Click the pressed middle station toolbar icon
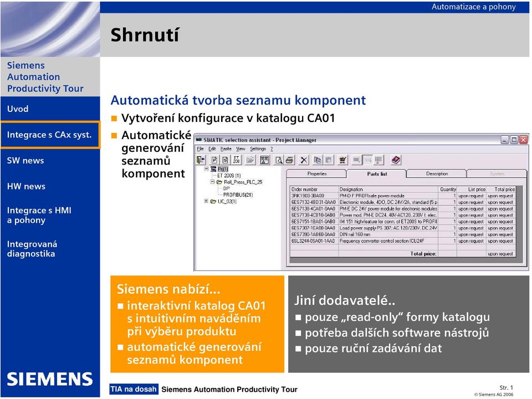 [368, 160]
